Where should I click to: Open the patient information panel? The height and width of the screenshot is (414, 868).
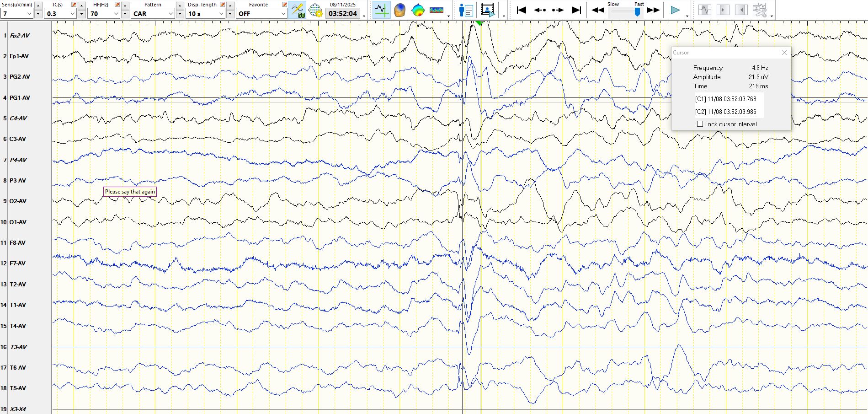click(x=466, y=10)
